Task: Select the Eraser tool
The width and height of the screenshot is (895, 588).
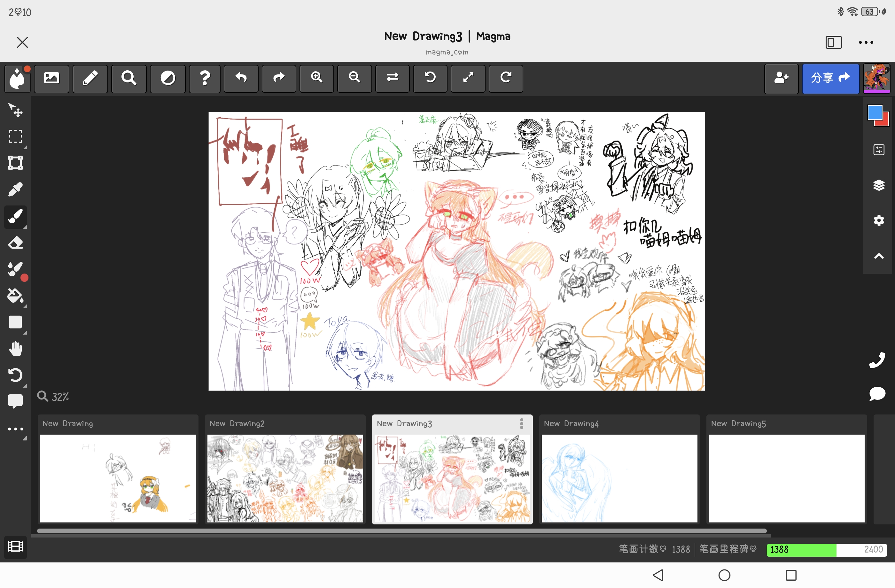Action: 15,243
